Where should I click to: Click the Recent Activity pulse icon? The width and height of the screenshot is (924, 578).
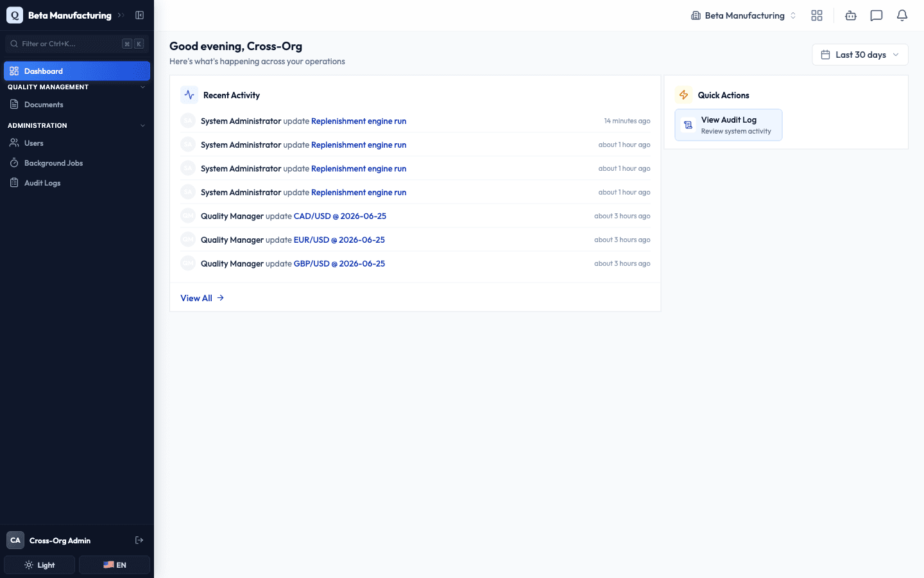pos(189,95)
